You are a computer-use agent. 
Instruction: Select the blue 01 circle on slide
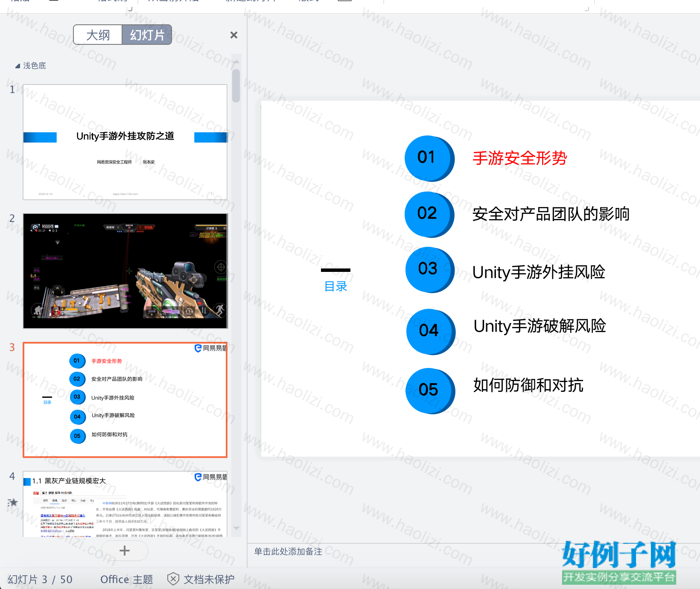tap(429, 158)
